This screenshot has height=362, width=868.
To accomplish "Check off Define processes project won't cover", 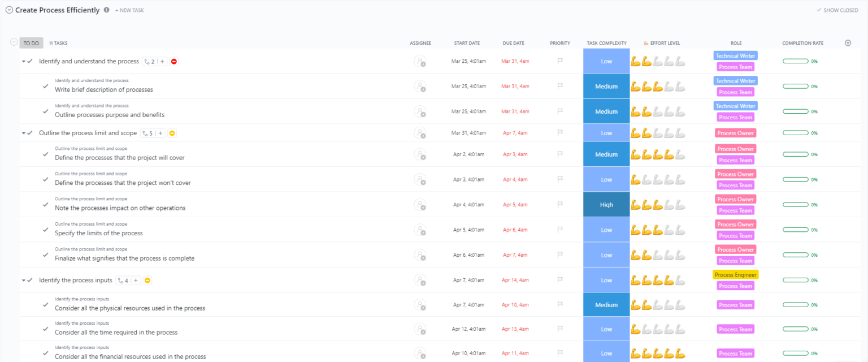I will tap(46, 179).
